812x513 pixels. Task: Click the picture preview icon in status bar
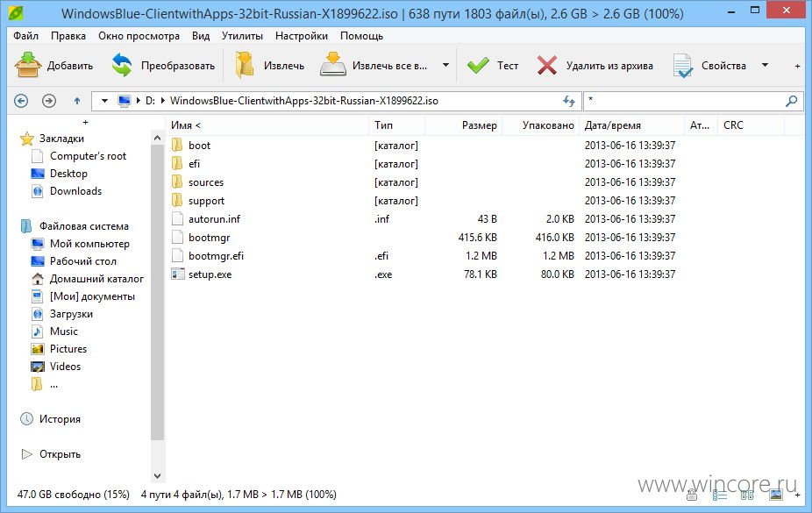point(776,495)
